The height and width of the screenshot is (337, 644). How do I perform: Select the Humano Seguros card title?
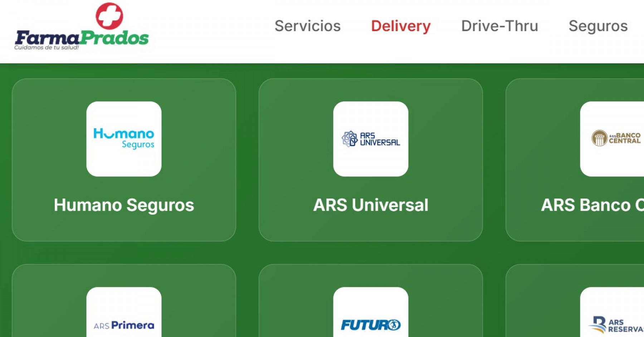124,205
